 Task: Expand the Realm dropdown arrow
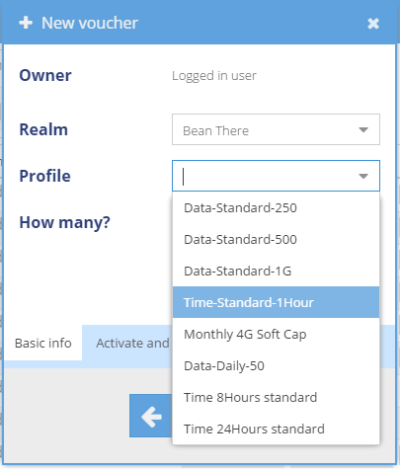363,129
